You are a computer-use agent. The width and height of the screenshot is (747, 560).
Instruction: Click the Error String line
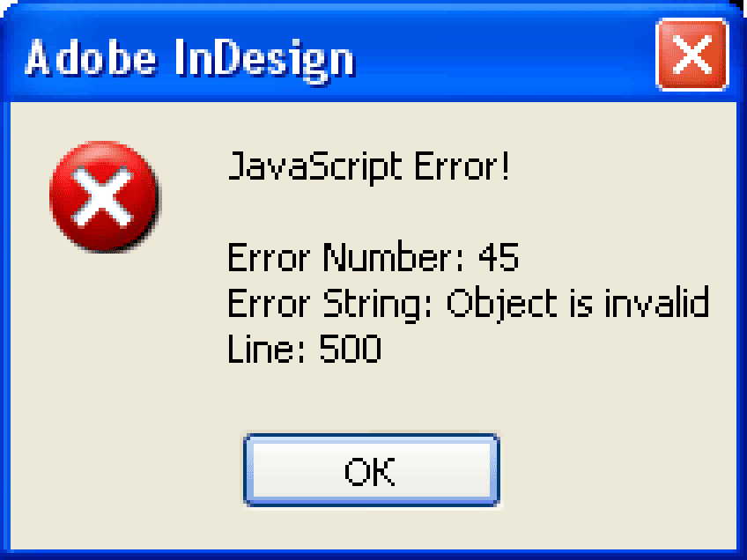[x=469, y=304]
